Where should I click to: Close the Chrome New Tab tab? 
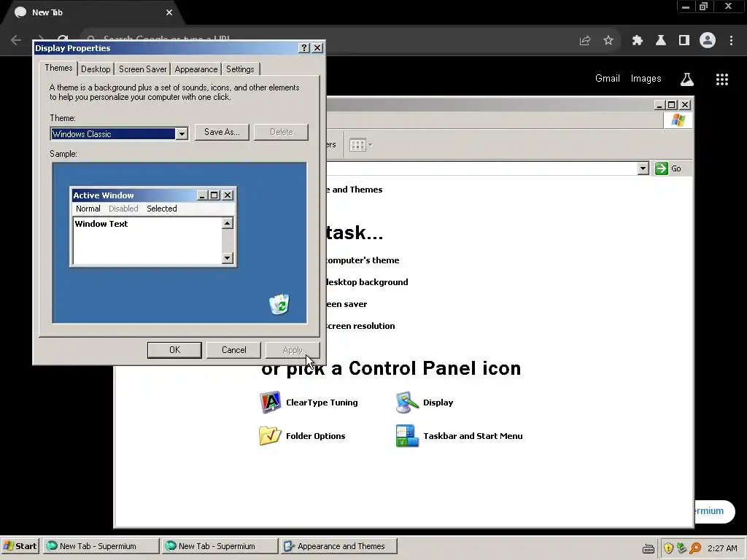pyautogui.click(x=169, y=12)
